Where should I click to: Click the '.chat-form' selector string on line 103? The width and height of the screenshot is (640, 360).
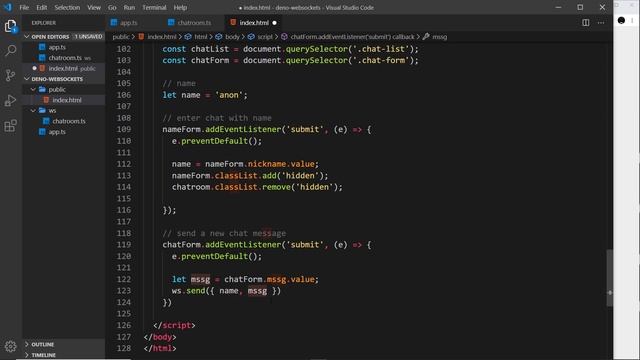pos(381,60)
